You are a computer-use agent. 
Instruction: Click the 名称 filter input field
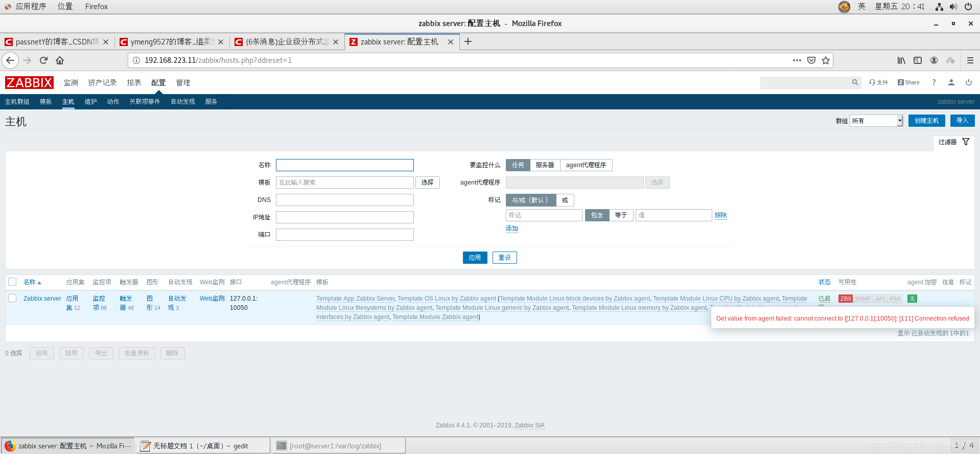click(x=345, y=165)
